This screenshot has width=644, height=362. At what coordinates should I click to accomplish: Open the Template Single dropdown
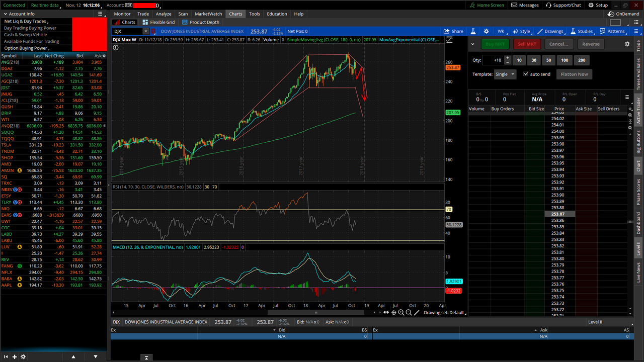[x=506, y=74]
